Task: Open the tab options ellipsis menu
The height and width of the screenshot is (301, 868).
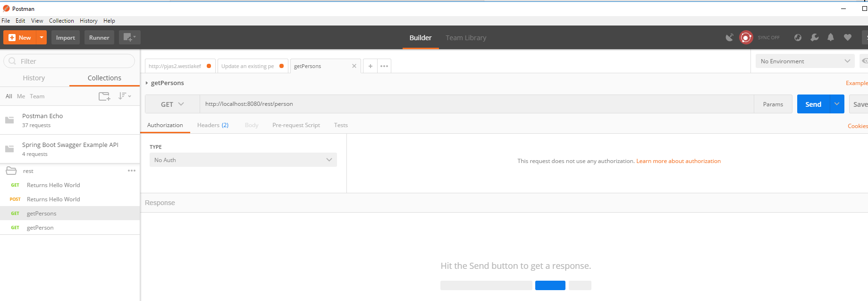Action: (384, 66)
